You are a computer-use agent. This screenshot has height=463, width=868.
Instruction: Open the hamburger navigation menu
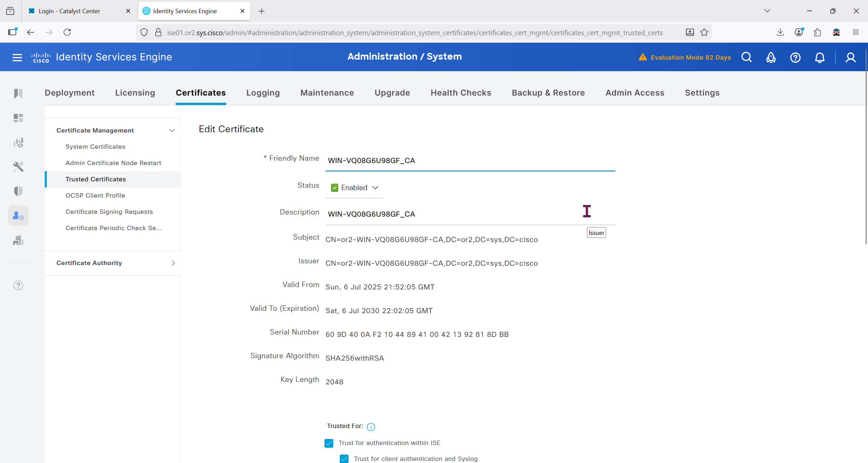tap(17, 57)
